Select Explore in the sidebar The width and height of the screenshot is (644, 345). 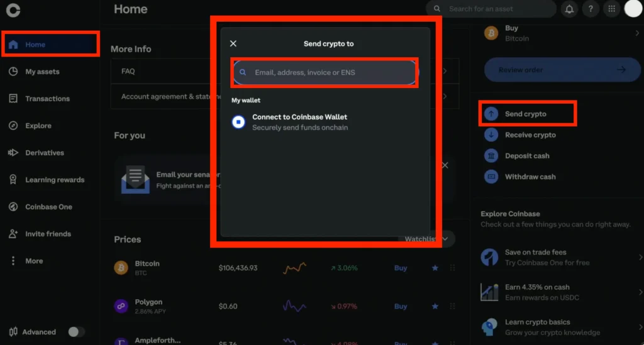pos(38,126)
